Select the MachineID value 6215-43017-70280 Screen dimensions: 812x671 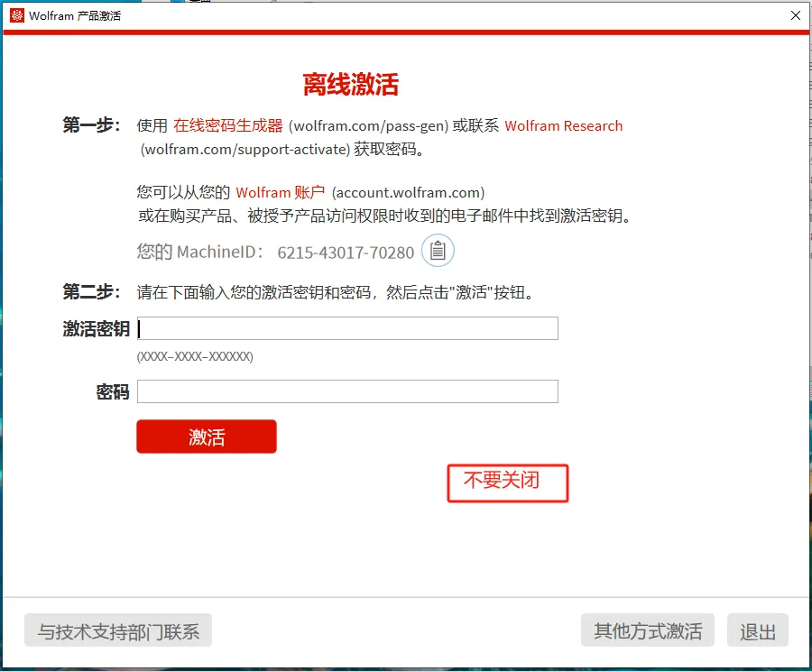coord(346,253)
